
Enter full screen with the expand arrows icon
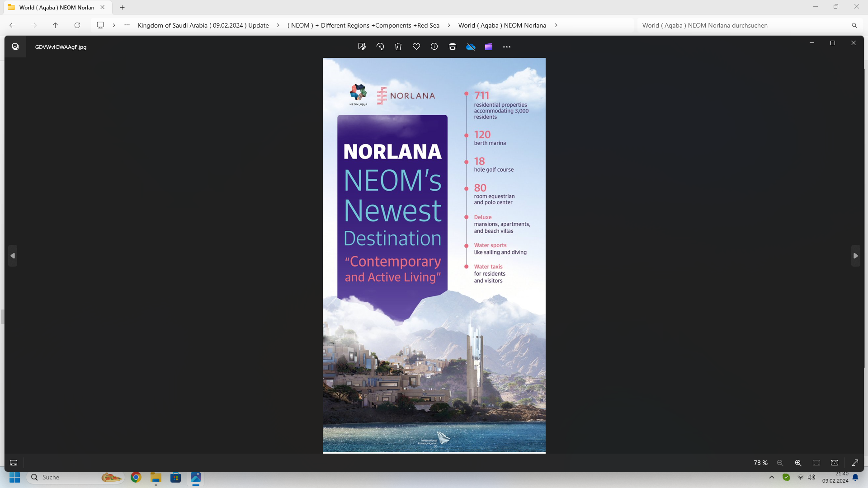tap(855, 463)
